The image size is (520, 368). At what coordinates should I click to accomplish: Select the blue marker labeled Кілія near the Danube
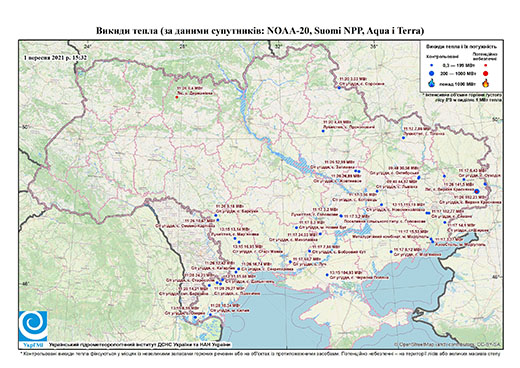[x=210, y=314]
